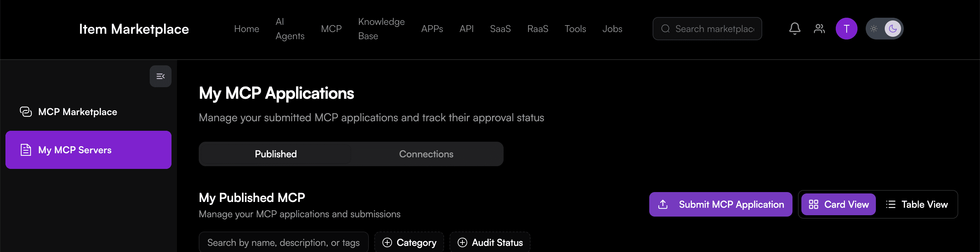Go to AI Agents in the navigation

[x=290, y=29]
